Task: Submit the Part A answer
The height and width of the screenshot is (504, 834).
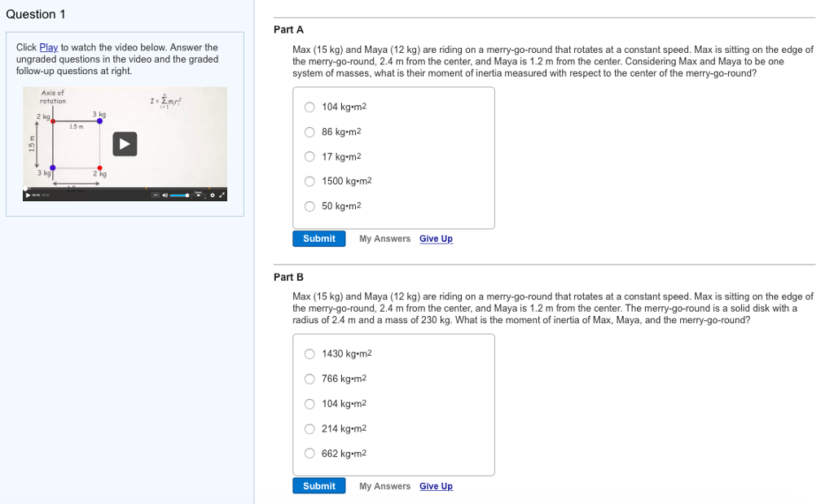Action: pyautogui.click(x=318, y=239)
